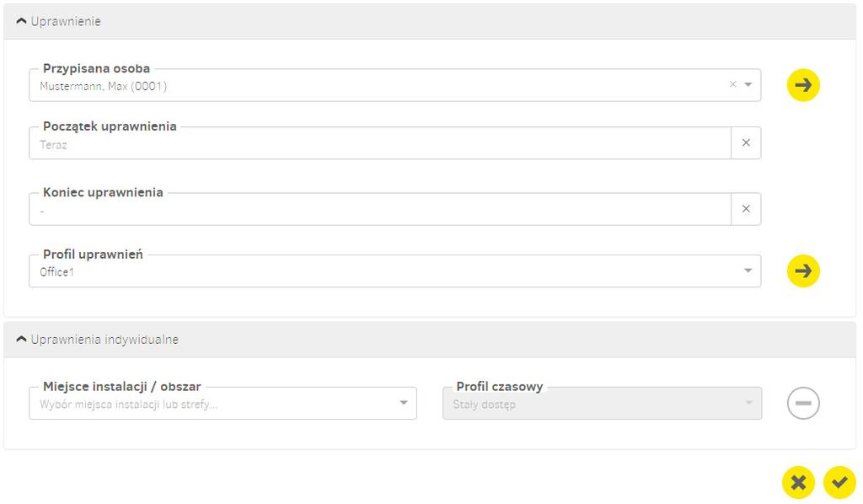Focus the Koniec uprawnienia date field
Image resolution: width=863 pixels, height=504 pixels.
coord(380,209)
